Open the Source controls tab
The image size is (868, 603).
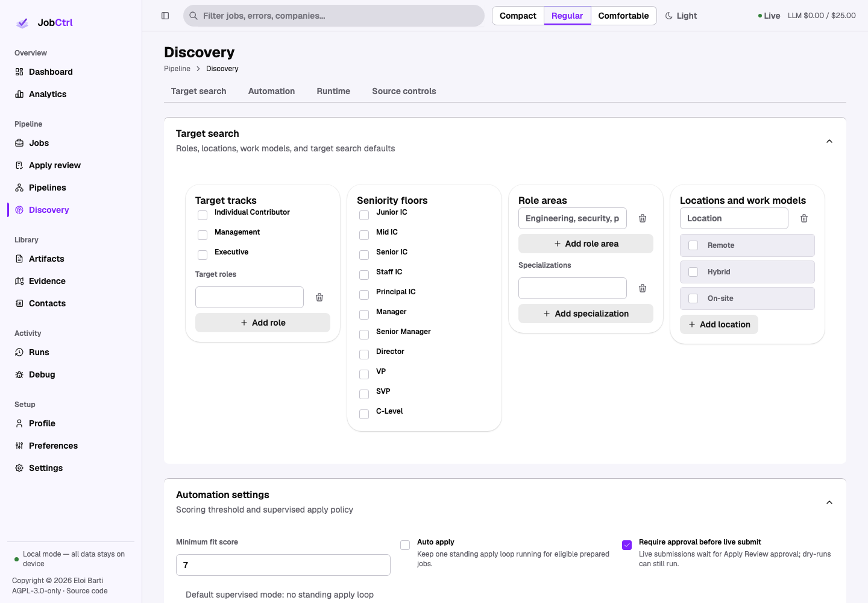[404, 91]
